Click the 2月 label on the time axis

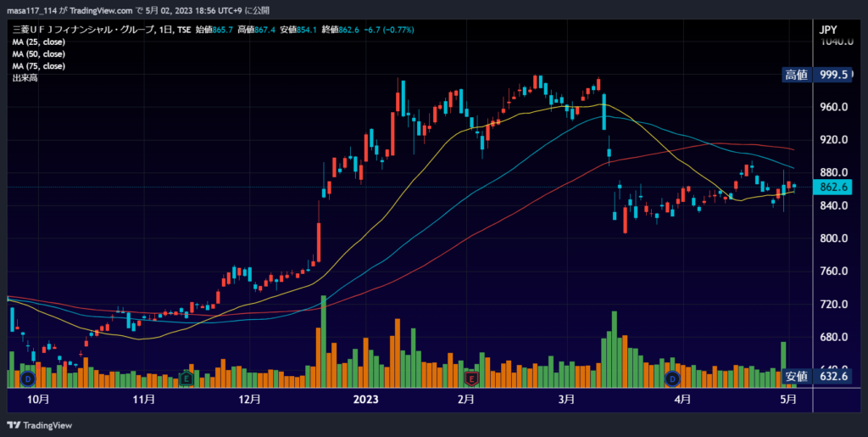pos(466,400)
